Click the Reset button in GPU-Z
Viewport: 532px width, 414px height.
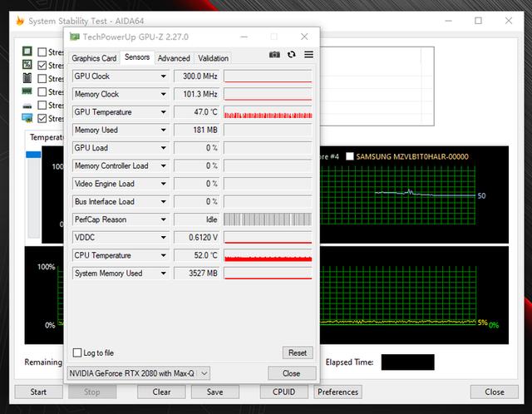[298, 353]
